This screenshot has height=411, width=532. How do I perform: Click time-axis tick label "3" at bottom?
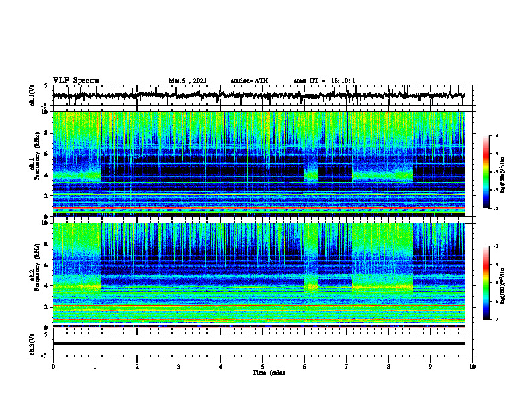pos(179,367)
